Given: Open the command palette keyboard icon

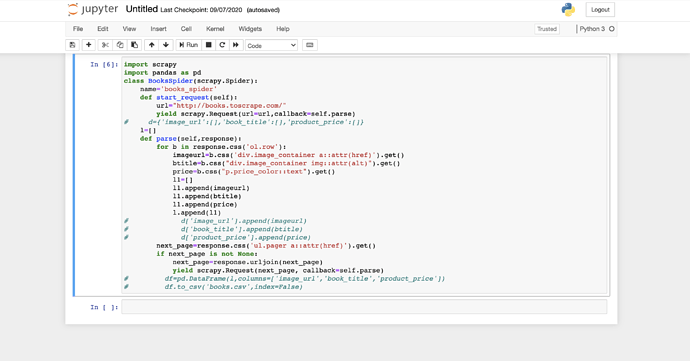Looking at the screenshot, I should 310,45.
